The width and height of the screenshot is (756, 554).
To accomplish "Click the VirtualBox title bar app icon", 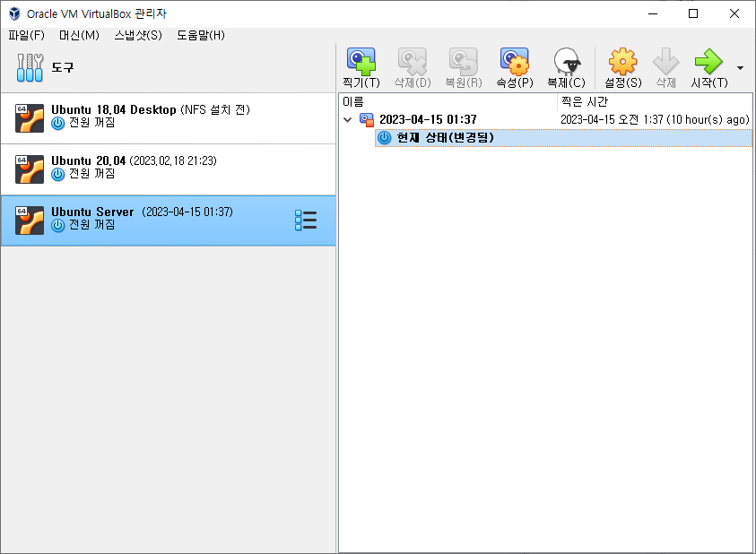I will [x=14, y=13].
